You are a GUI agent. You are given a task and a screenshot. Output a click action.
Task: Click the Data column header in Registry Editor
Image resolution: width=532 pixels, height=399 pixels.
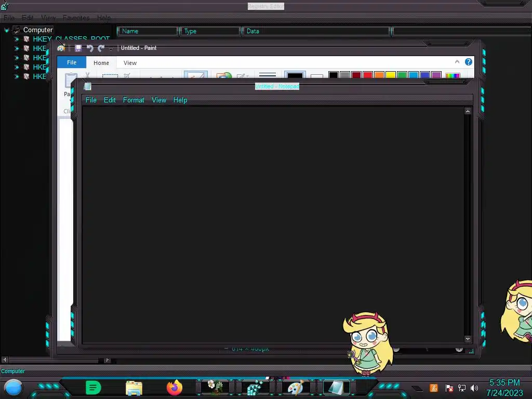(316, 31)
